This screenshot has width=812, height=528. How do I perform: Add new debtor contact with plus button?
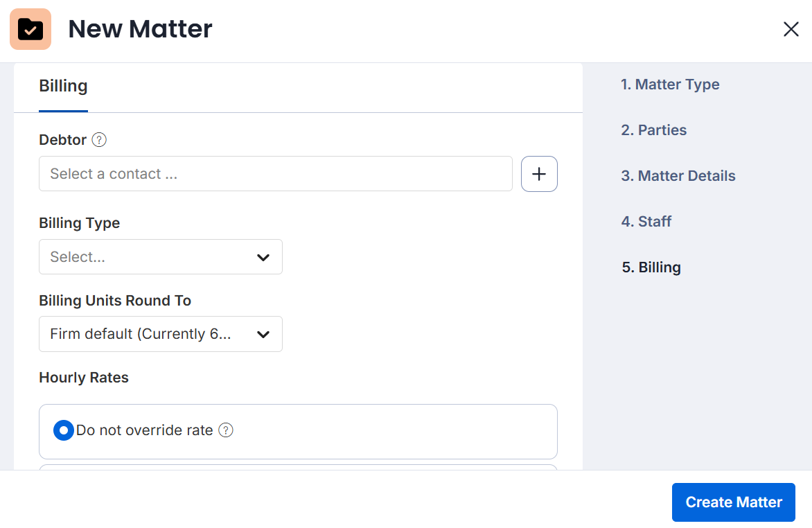pos(539,174)
